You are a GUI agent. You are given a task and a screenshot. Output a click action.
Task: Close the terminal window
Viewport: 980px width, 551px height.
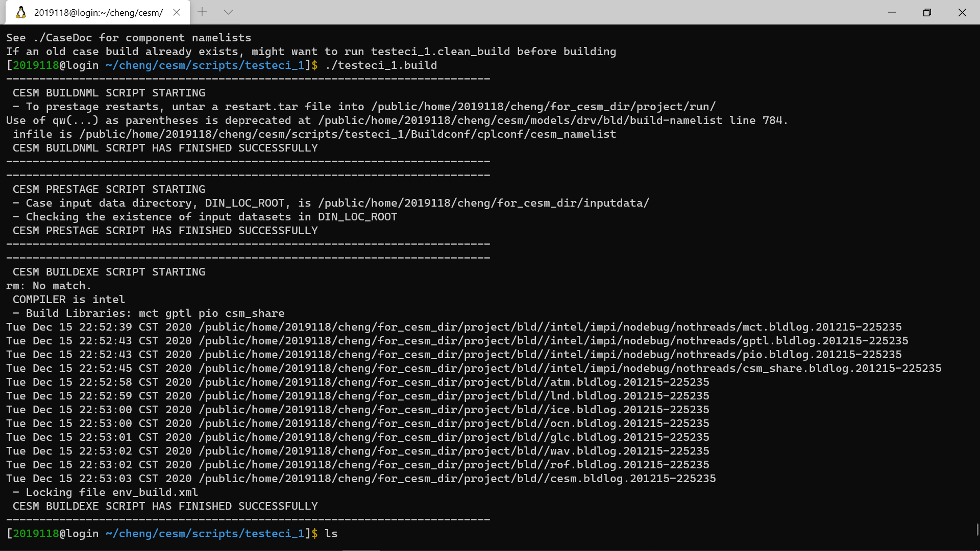pyautogui.click(x=962, y=12)
